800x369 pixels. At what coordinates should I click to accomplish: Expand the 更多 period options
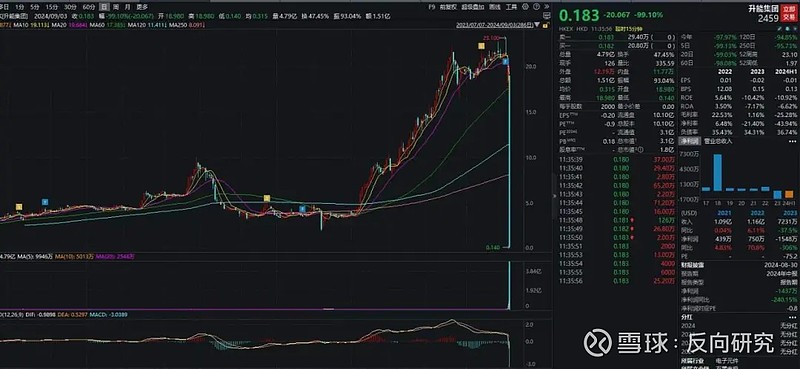pos(142,7)
